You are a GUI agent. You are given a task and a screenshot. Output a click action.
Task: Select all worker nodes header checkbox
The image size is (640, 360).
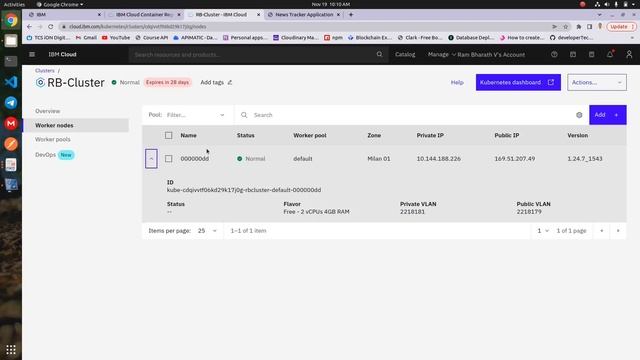click(169, 135)
